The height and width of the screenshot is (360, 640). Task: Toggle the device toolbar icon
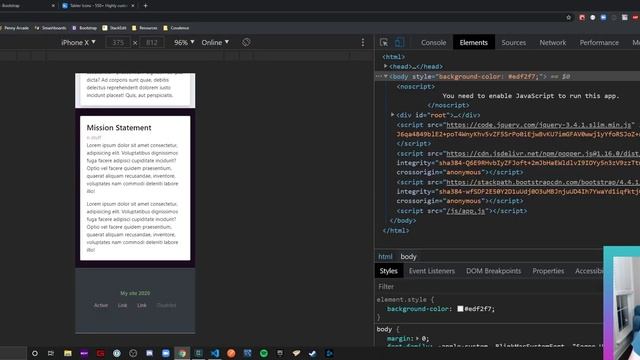pyautogui.click(x=399, y=42)
